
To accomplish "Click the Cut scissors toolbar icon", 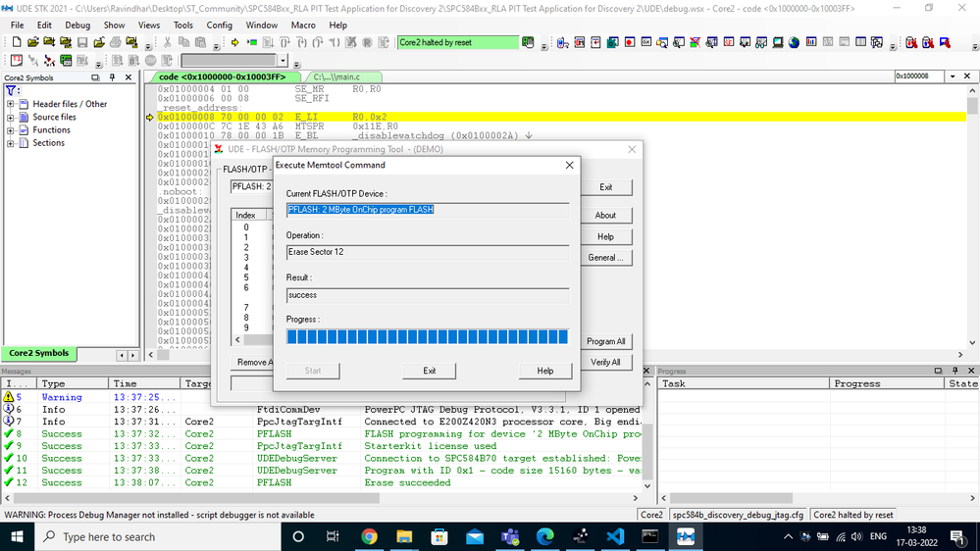I will pos(167,42).
